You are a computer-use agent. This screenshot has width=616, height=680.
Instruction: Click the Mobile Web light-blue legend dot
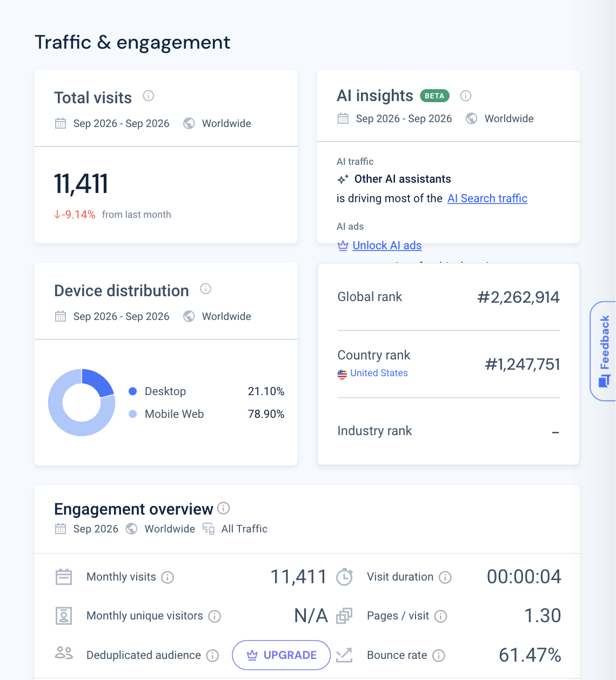(x=132, y=414)
